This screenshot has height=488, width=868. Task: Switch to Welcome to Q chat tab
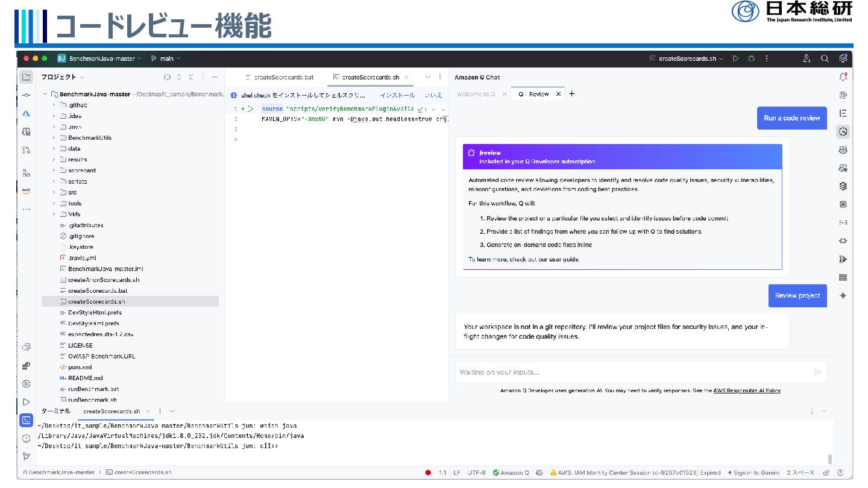tap(476, 94)
